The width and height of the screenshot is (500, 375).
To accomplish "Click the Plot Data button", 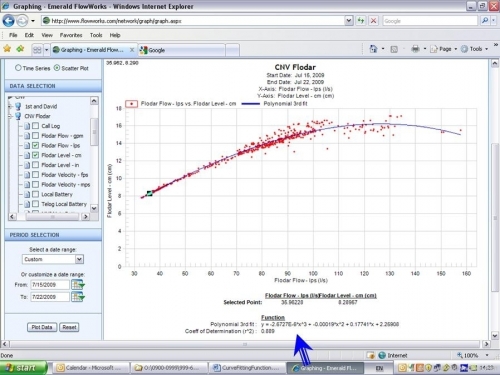I will [42, 327].
